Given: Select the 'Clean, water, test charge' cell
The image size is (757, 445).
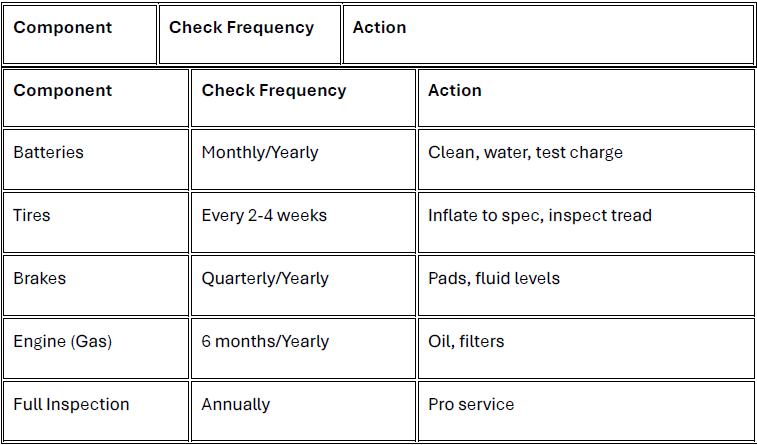Looking at the screenshot, I should coord(586,159).
